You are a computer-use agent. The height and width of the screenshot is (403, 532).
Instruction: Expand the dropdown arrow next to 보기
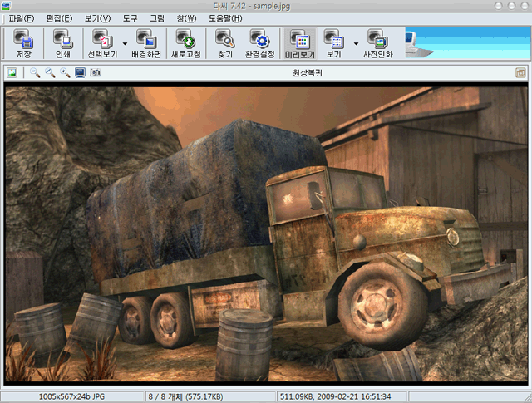tap(356, 44)
